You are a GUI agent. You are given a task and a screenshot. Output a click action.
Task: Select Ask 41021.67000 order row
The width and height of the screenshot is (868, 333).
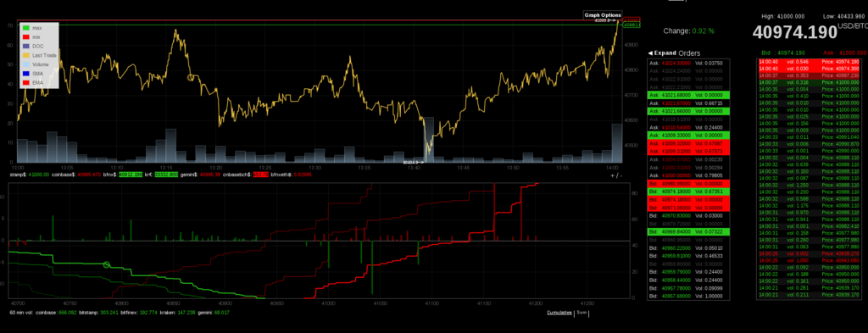click(688, 103)
